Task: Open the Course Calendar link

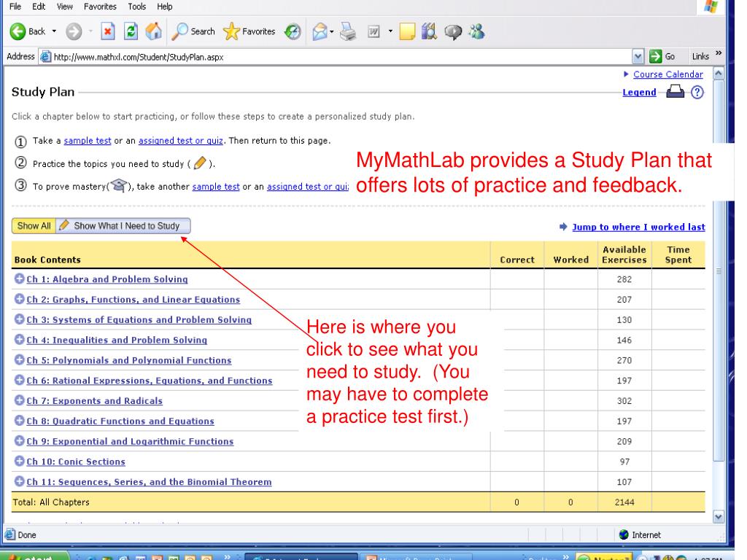Action: [668, 74]
